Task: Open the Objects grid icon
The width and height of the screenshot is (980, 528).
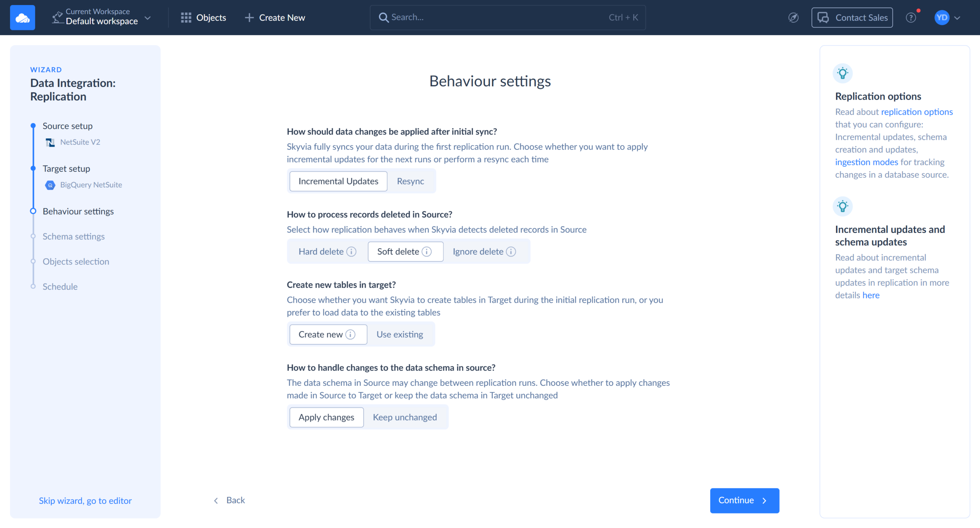Action: coord(186,18)
